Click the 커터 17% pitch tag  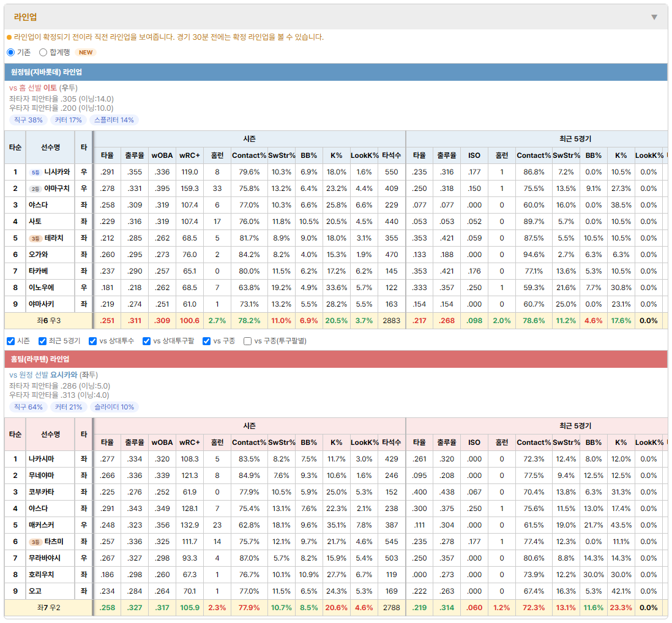tap(68, 120)
